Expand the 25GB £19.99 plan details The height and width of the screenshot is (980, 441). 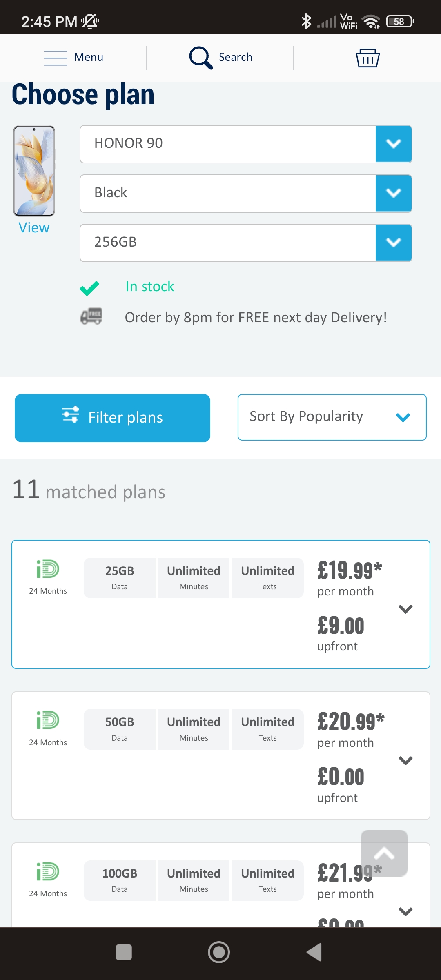tap(405, 609)
